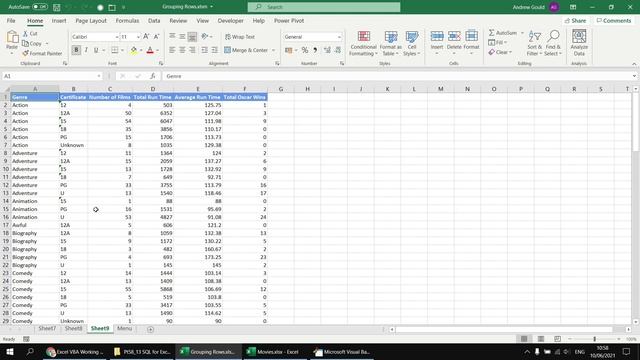This screenshot has width=640, height=360.
Task: Open the fill color dropdown arrow
Action: point(141,51)
